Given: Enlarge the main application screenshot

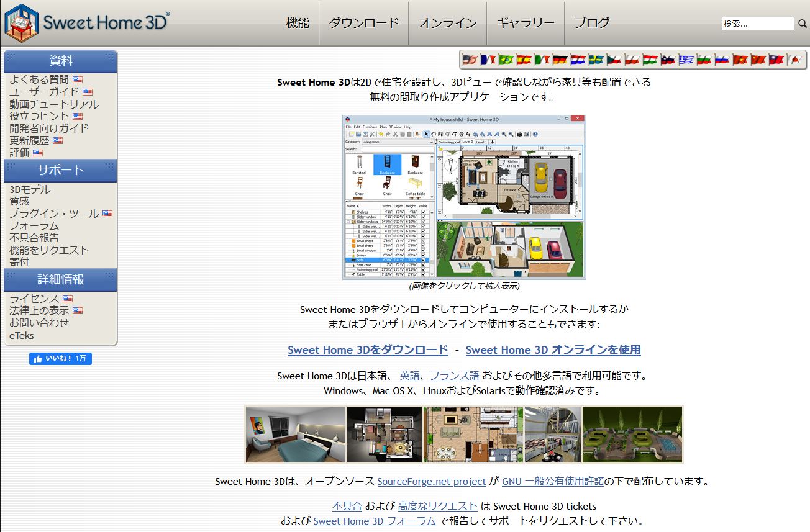Looking at the screenshot, I should pyautogui.click(x=464, y=197).
